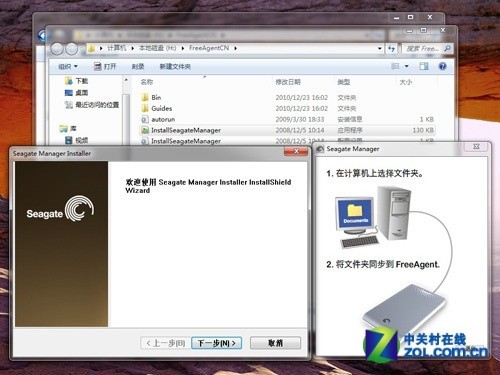Open the address bar history dropdown
The height and width of the screenshot is (375, 500).
point(380,49)
